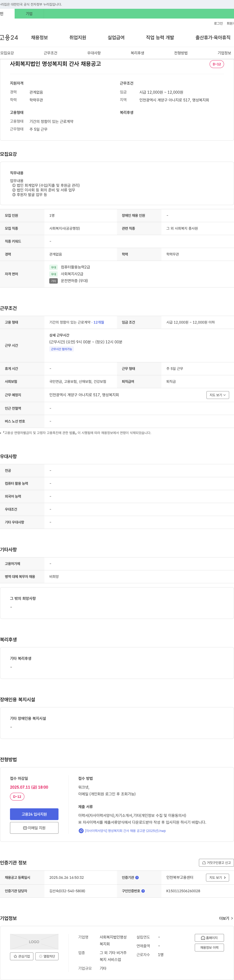Open the 실업급여 main menu

click(x=116, y=37)
